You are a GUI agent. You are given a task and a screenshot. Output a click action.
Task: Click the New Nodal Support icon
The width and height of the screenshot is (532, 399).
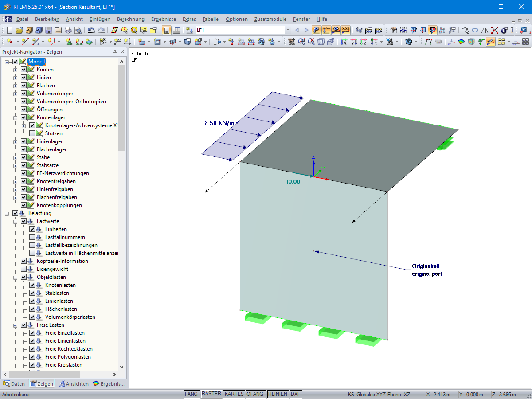point(70,41)
